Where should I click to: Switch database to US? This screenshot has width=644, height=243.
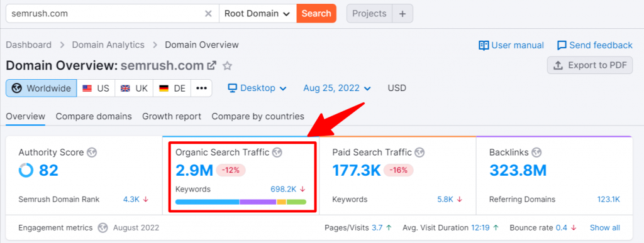click(x=96, y=88)
